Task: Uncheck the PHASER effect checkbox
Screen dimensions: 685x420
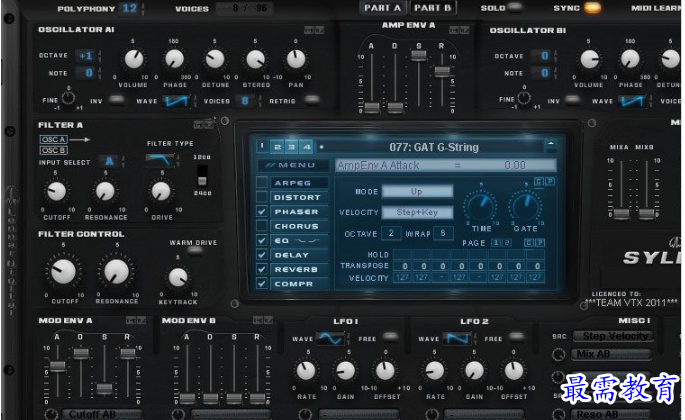Action: coord(262,212)
